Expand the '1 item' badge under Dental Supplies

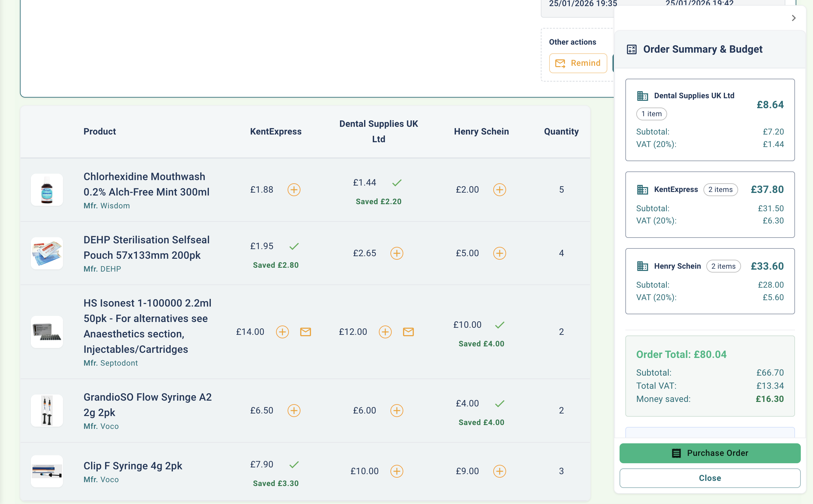[651, 114]
